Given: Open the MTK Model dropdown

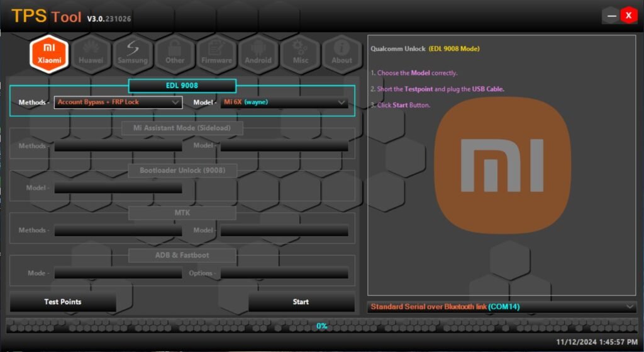Looking at the screenshot, I should pos(284,230).
